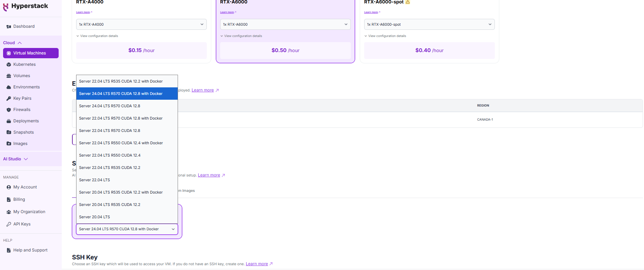Go to Billing page
Image resolution: width=644 pixels, height=270 pixels.
point(19,199)
